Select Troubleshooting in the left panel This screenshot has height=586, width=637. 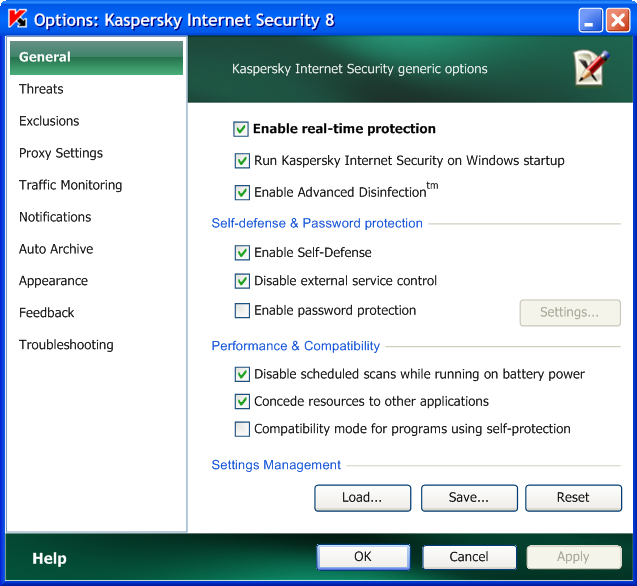coord(66,345)
